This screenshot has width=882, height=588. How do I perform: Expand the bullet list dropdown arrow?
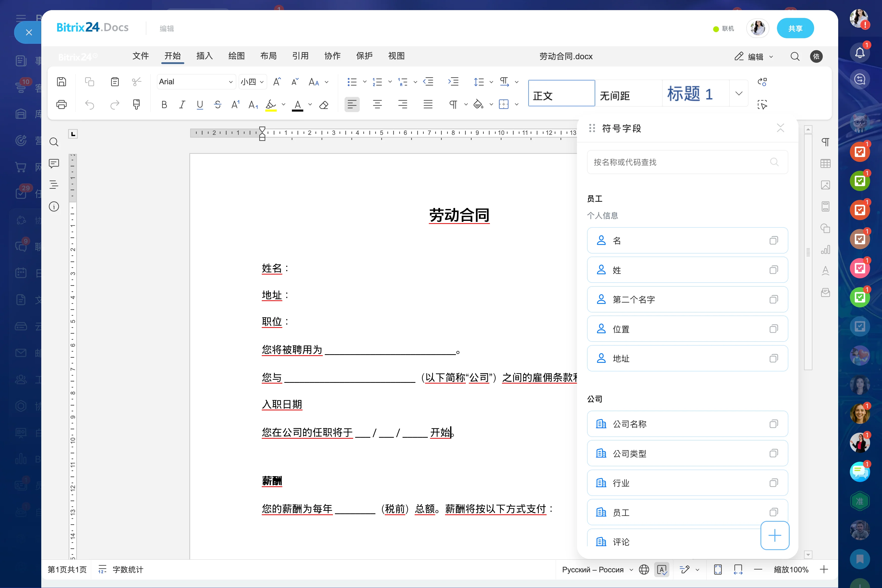click(364, 82)
